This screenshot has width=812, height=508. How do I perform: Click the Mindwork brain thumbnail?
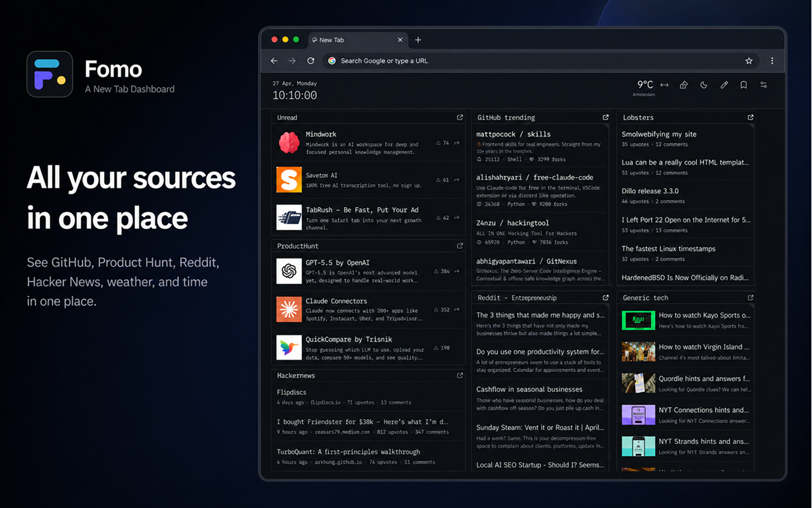pos(289,143)
